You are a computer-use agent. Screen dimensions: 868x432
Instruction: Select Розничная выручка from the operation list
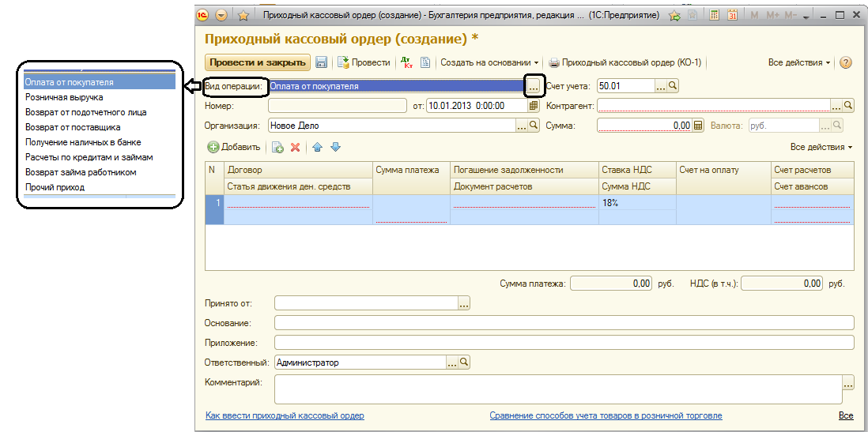click(63, 97)
